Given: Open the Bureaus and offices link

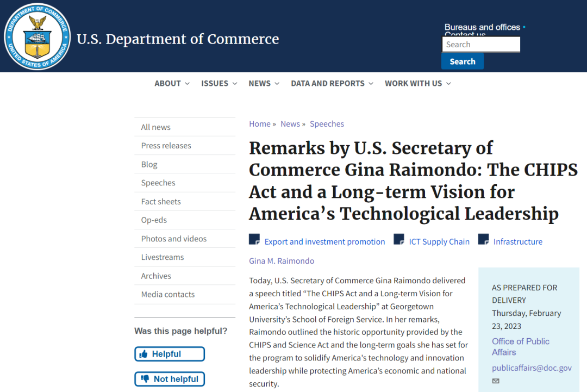Looking at the screenshot, I should pyautogui.click(x=482, y=27).
